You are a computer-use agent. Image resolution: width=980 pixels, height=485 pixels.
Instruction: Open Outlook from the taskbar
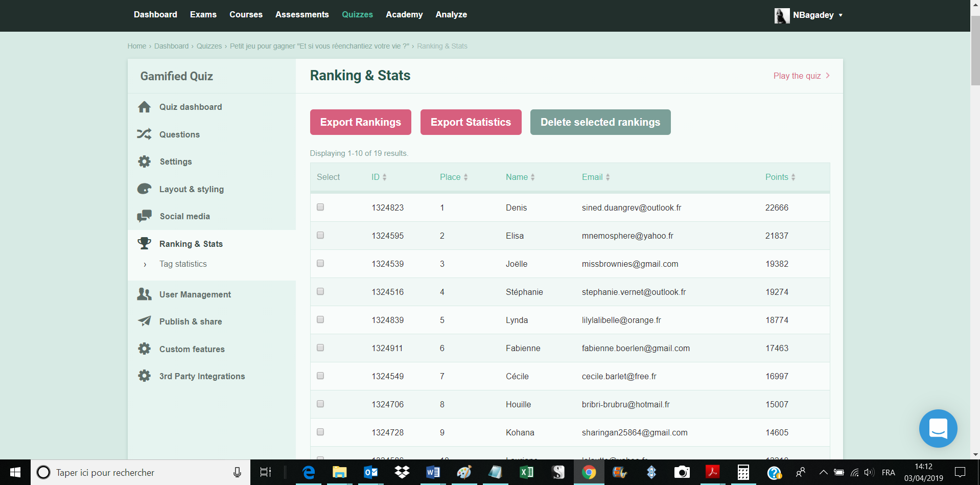[x=371, y=472]
